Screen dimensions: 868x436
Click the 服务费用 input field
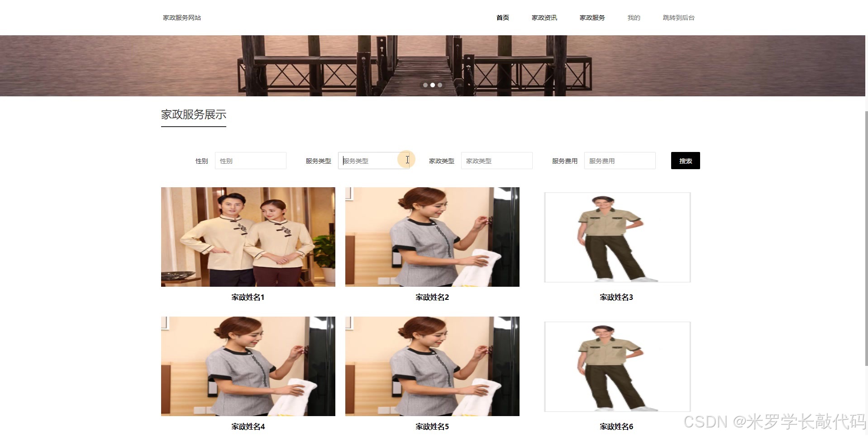click(x=620, y=161)
